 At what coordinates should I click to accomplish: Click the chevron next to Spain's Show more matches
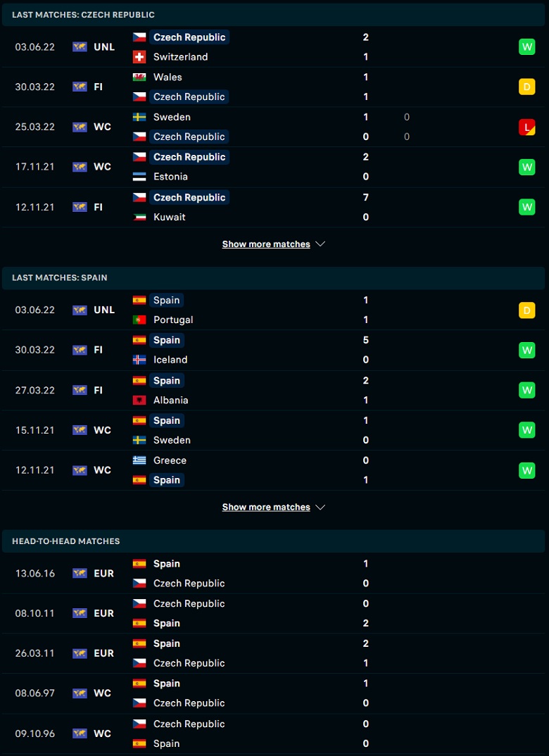coord(320,508)
